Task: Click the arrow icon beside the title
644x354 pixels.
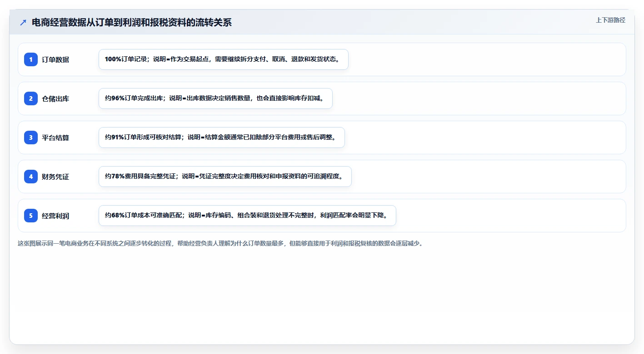Action: (x=23, y=22)
